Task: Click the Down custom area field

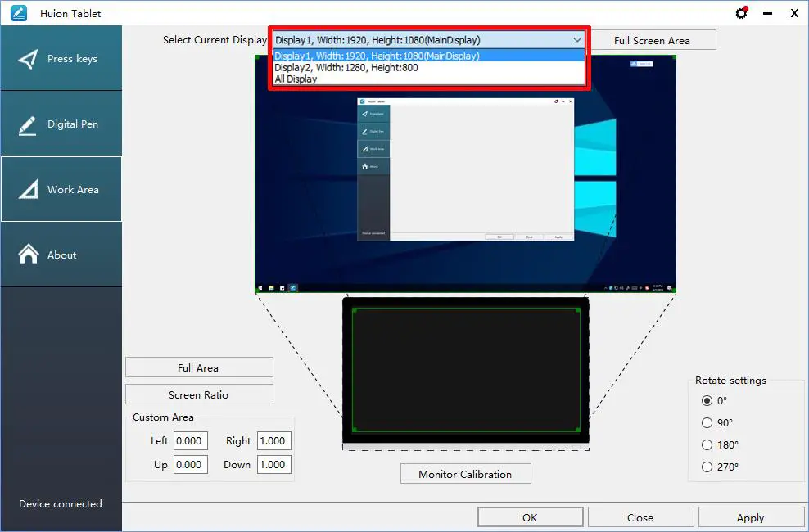Action: [274, 464]
